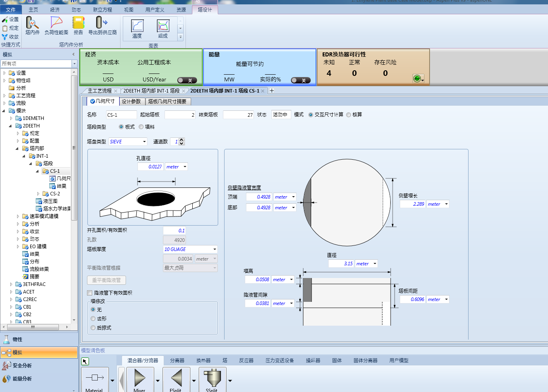This screenshot has height=392, width=548.
Task: Click 导出到供应商 export icon
Action: coord(102,25)
